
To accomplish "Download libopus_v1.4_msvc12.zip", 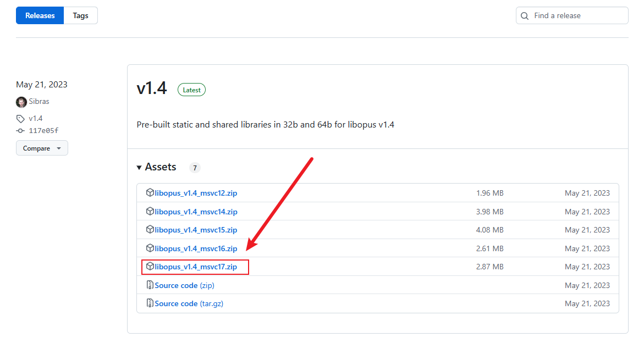I will [x=195, y=193].
